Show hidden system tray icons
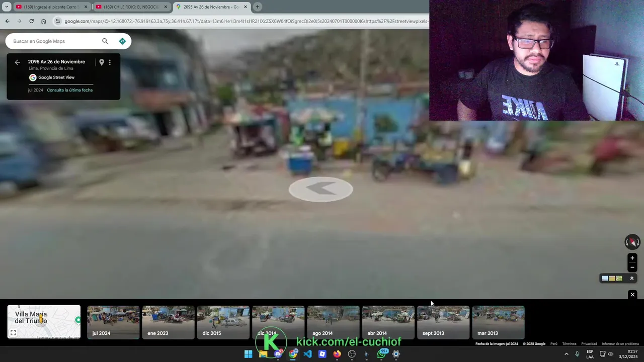Image resolution: width=644 pixels, height=362 pixels. pyautogui.click(x=566, y=354)
